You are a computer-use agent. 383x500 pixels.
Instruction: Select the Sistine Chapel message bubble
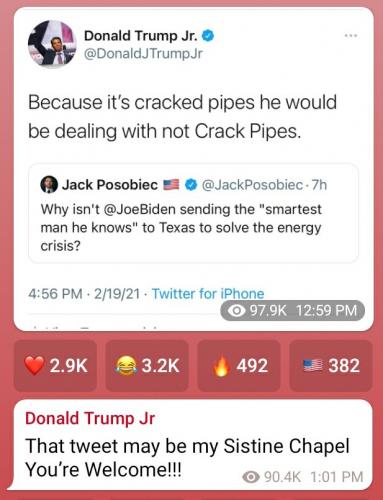click(x=190, y=445)
